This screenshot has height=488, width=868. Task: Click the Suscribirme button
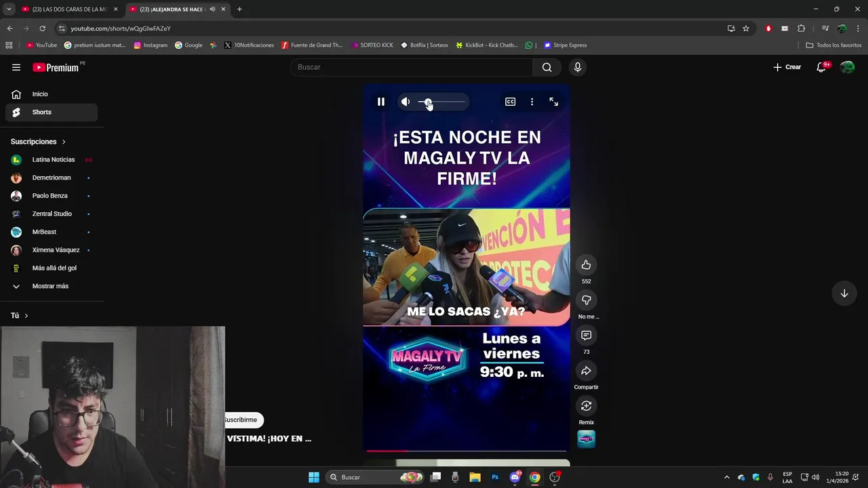pyautogui.click(x=241, y=420)
